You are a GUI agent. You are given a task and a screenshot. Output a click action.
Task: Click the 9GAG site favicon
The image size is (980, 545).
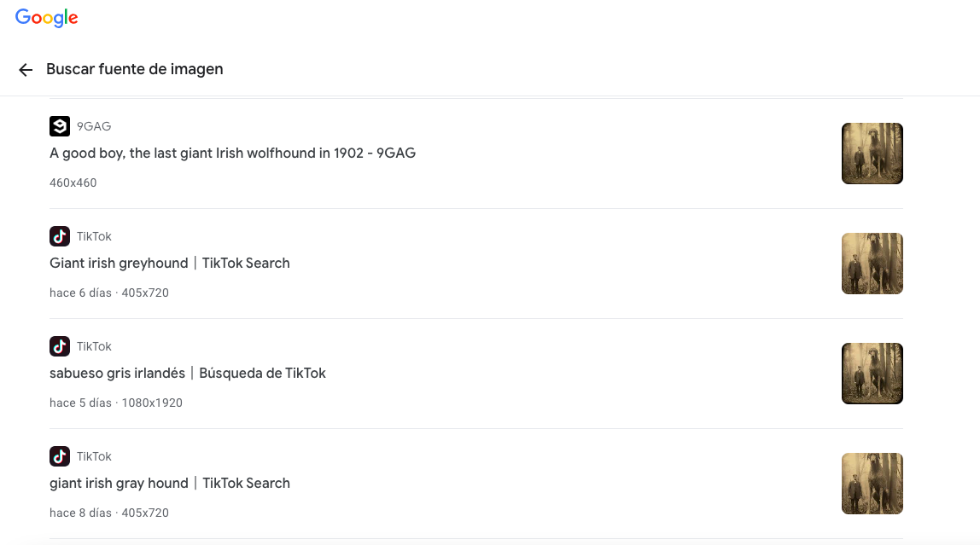tap(59, 126)
